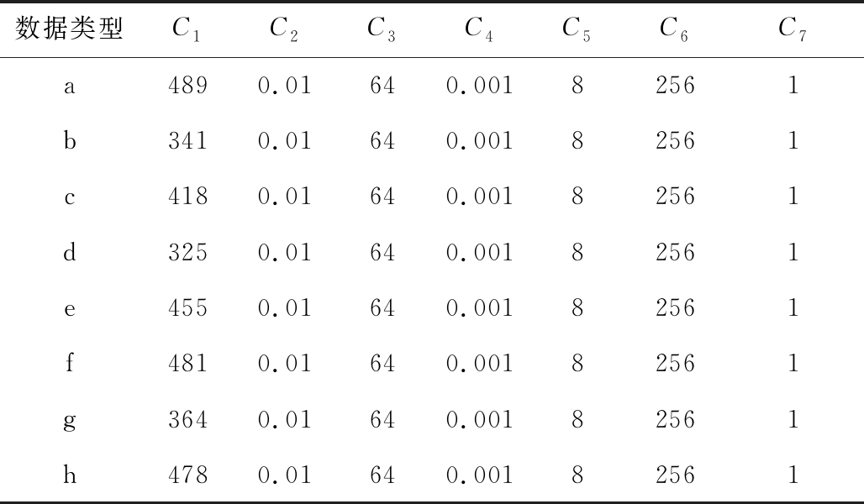The height and width of the screenshot is (504, 864).
Task: Select the value 341 in row b
Action: pos(187,141)
